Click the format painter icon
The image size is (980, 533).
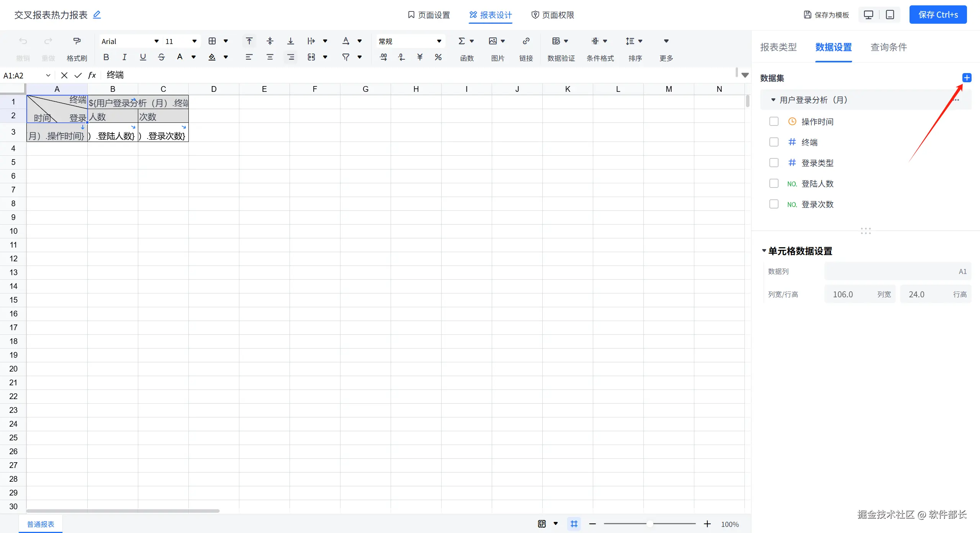pyautogui.click(x=77, y=41)
